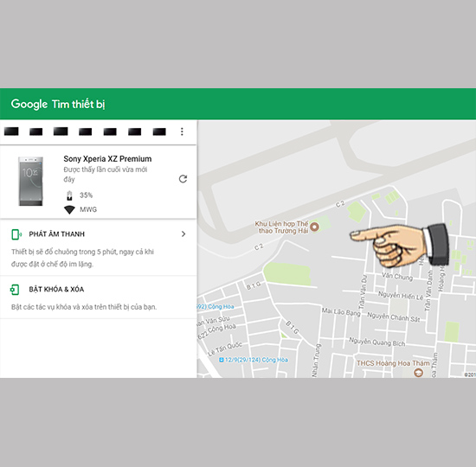Screen dimensions: 476x467
Task: Click the Tìm thiết bị header title
Action: (x=78, y=104)
